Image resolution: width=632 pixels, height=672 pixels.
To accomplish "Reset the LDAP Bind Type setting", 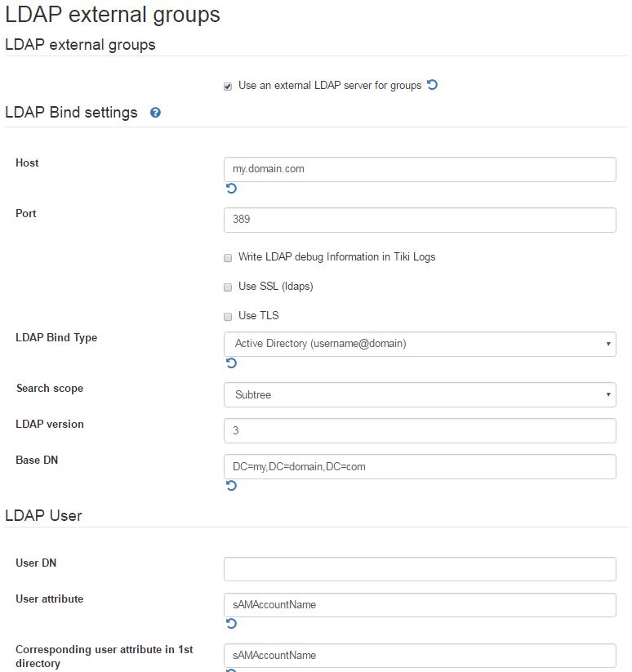I will (x=231, y=363).
